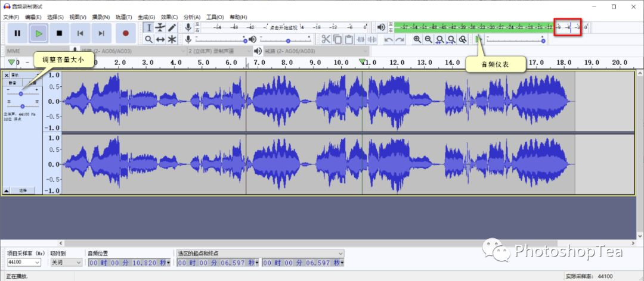Viewport: 644px width, 281px height.
Task: Click the playback meter speaker icon
Action: click(381, 27)
